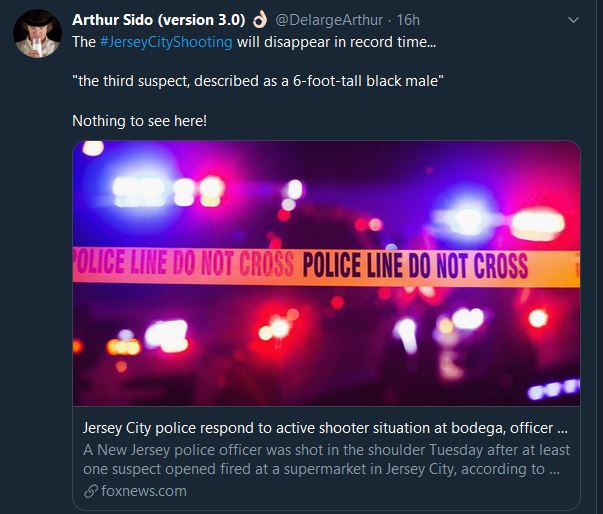Screen dimensions: 603x514
Task: Click the quoted 'third suspect' sentence
Action: click(258, 81)
